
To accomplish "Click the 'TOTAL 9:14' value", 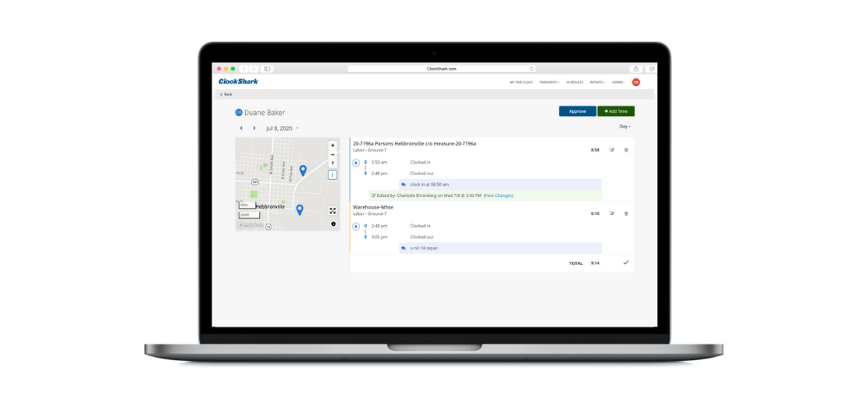I will click(584, 263).
